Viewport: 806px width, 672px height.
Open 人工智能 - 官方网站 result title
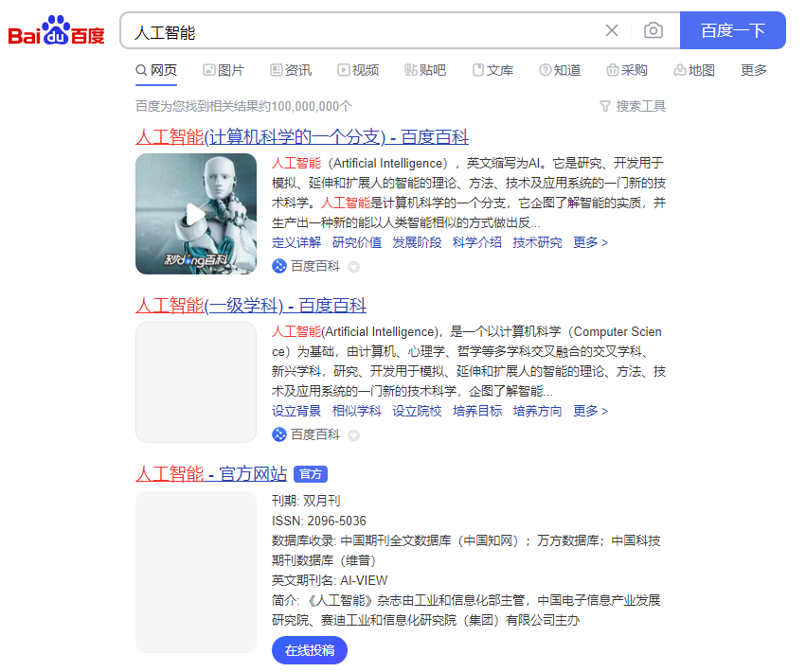[x=211, y=473]
